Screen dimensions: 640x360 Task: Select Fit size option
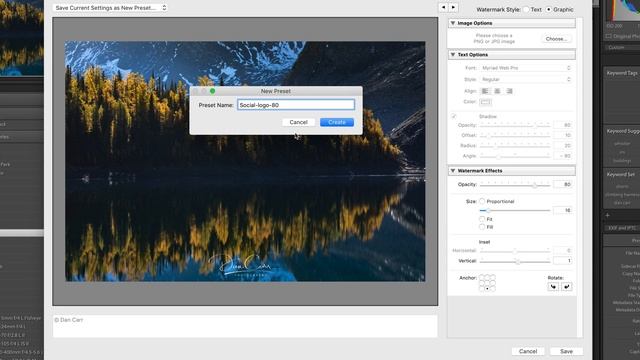click(x=482, y=219)
